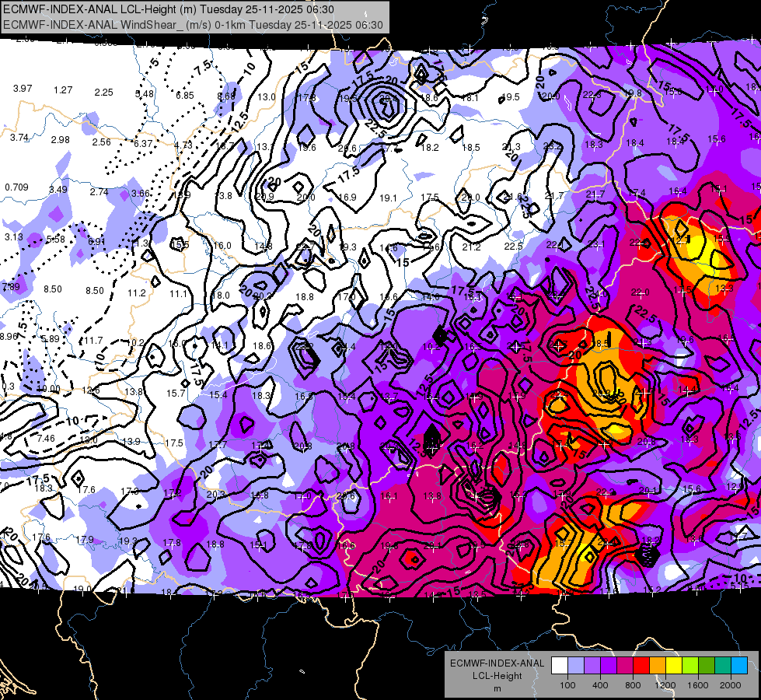761x700 pixels.
Task: Select the white swatch in the legend
Action: [559, 666]
